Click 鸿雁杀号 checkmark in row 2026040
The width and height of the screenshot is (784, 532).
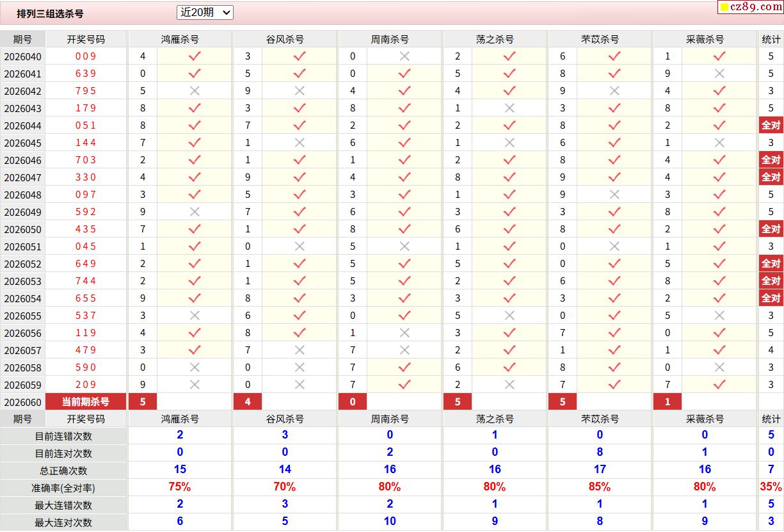pos(195,56)
